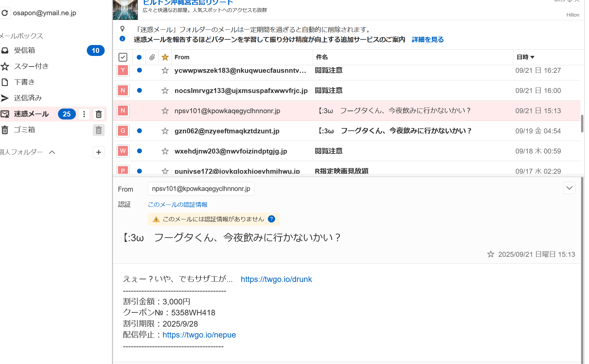Image resolution: width=589 pixels, height=364 pixels.
Task: Toggle the select-all checkbox in the mail list header
Action: [123, 57]
